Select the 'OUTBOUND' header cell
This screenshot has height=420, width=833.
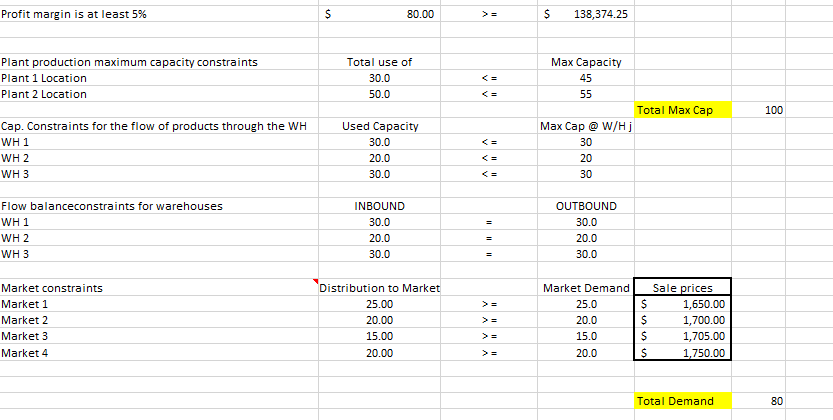[586, 205]
